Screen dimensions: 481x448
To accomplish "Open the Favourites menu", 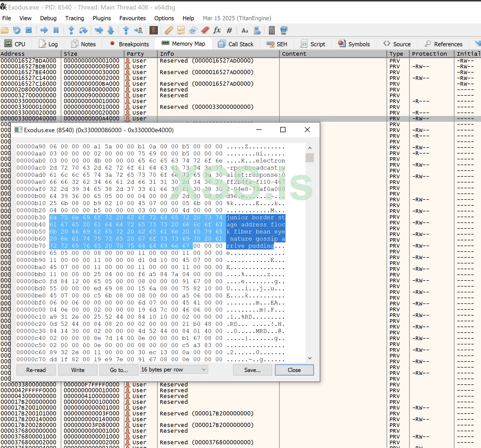I will [x=133, y=18].
